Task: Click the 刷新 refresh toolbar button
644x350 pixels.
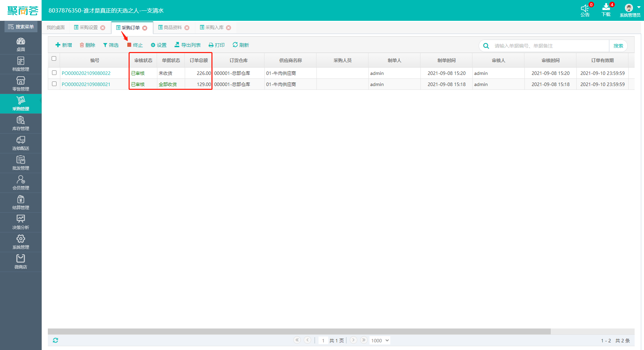Action: [241, 45]
